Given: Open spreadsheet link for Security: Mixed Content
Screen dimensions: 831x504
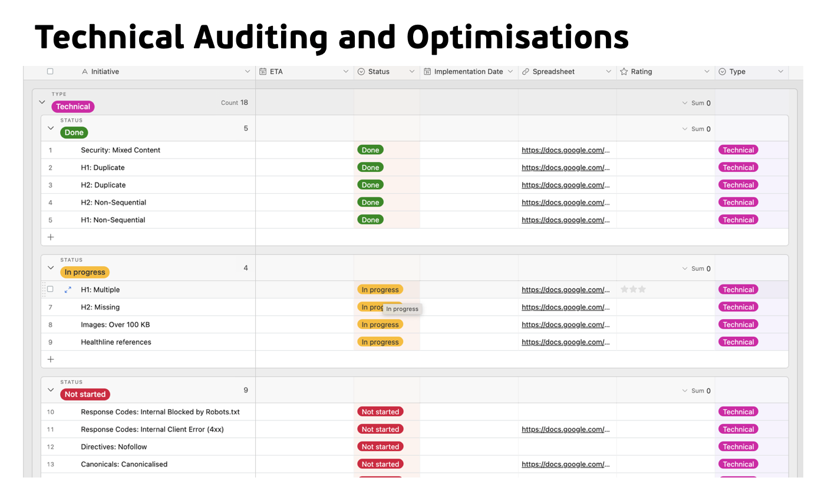Looking at the screenshot, I should (x=566, y=150).
